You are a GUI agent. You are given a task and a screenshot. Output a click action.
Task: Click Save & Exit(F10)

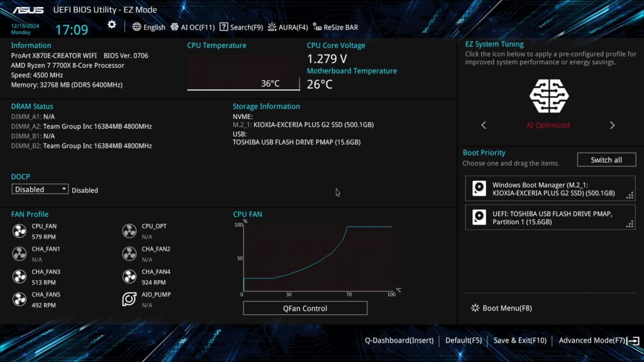(520, 340)
